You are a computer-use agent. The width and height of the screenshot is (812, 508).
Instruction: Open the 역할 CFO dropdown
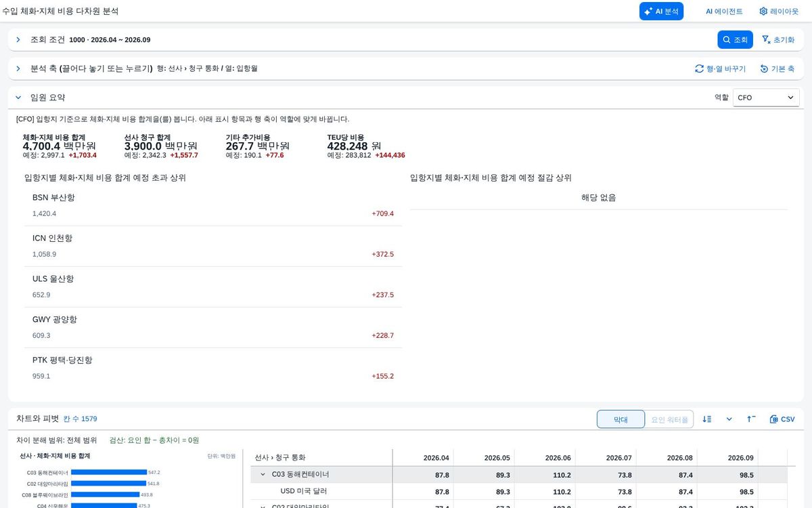(766, 98)
